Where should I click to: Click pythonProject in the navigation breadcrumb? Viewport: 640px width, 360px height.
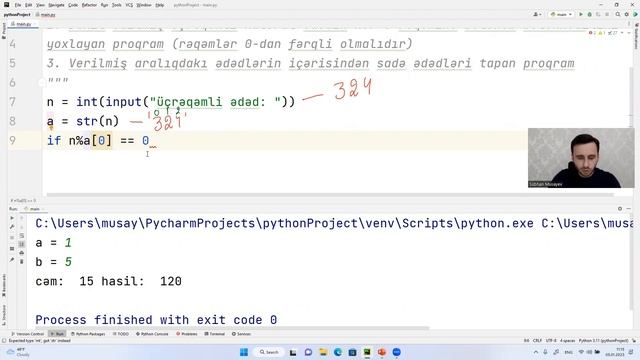pyautogui.click(x=17, y=15)
